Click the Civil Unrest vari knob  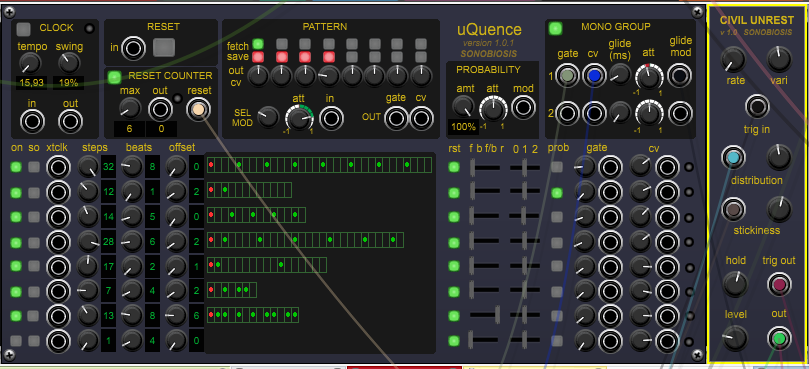(779, 59)
